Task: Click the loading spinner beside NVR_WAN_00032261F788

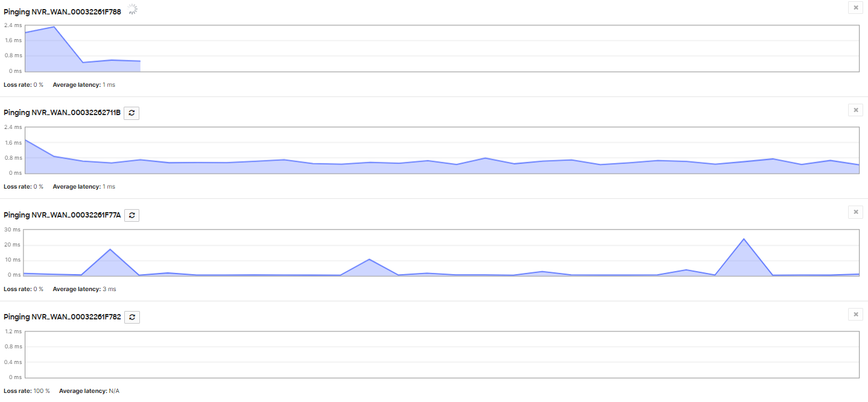Action: (131, 9)
